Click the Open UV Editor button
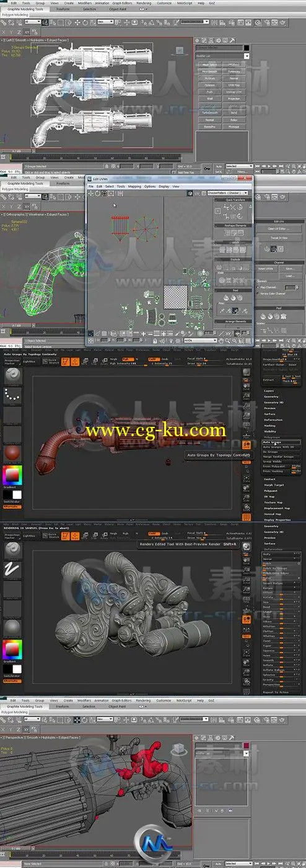 [x=278, y=228]
